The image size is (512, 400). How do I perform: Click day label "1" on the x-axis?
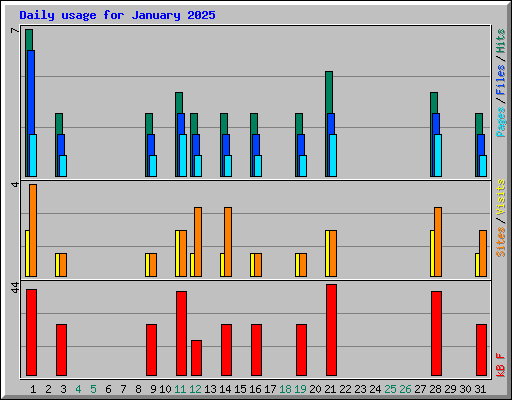point(33,389)
